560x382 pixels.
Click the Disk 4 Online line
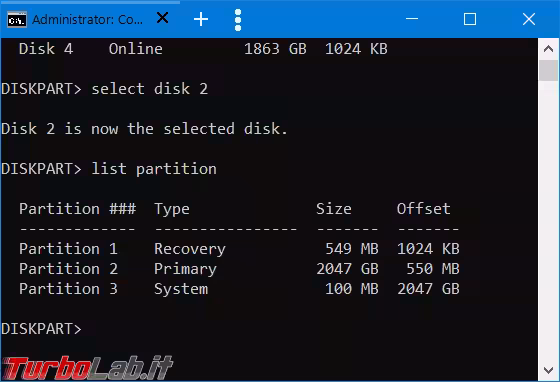203,49
